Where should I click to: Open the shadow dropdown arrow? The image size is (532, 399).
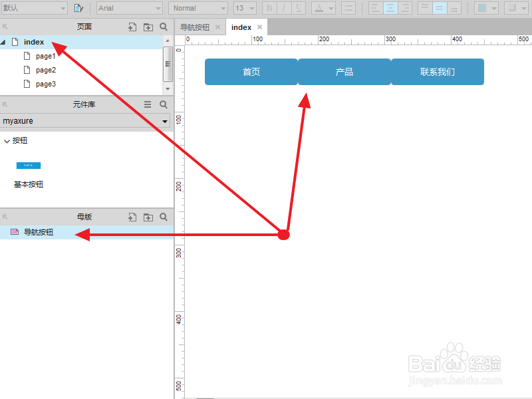(x=524, y=9)
